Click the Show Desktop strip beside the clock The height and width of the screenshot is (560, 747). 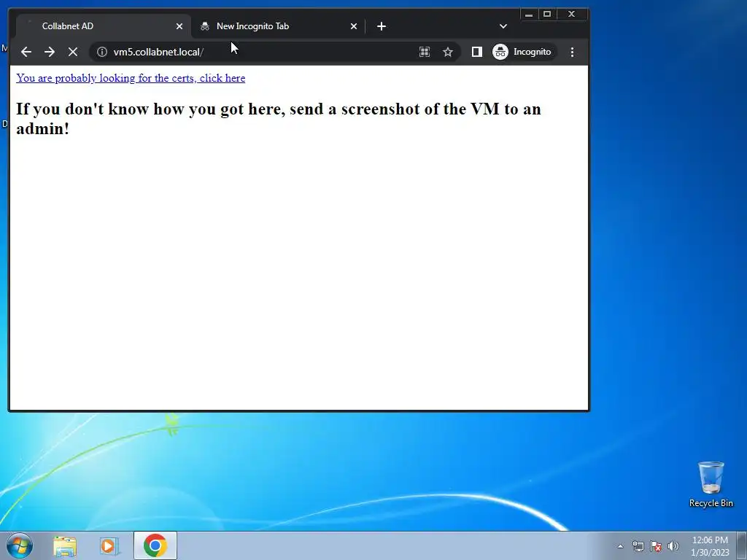(x=742, y=545)
